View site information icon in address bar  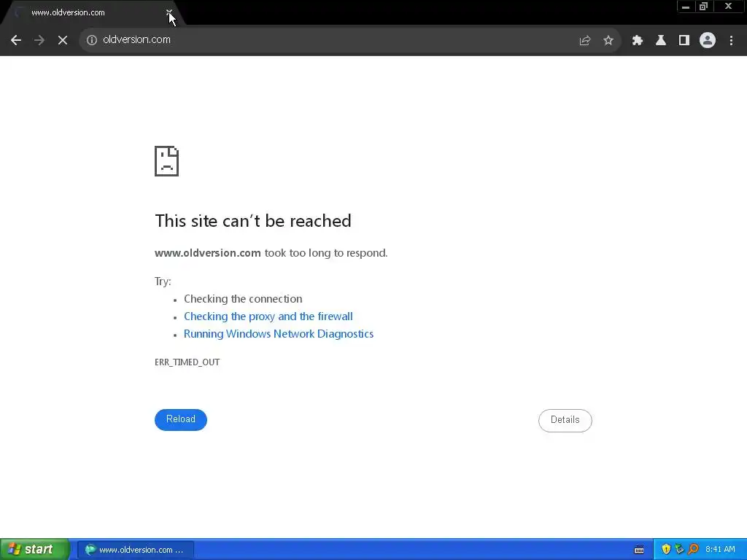pos(92,40)
